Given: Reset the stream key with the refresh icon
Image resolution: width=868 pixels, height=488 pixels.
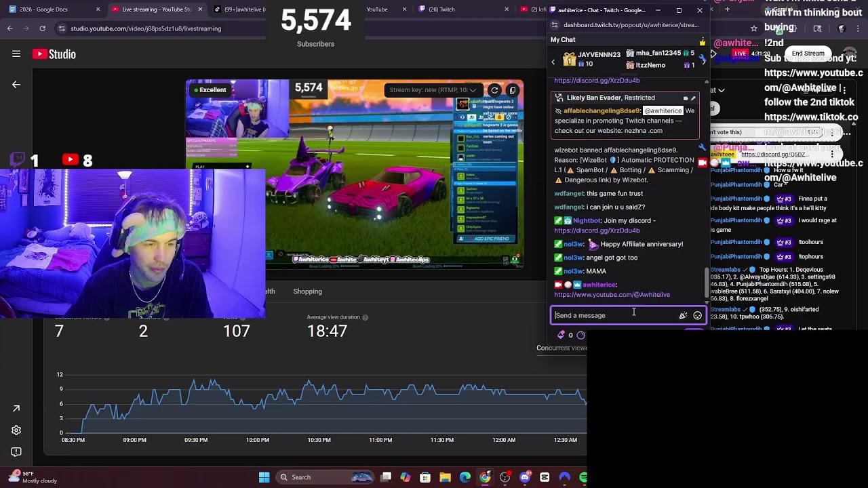Looking at the screenshot, I should pos(494,90).
